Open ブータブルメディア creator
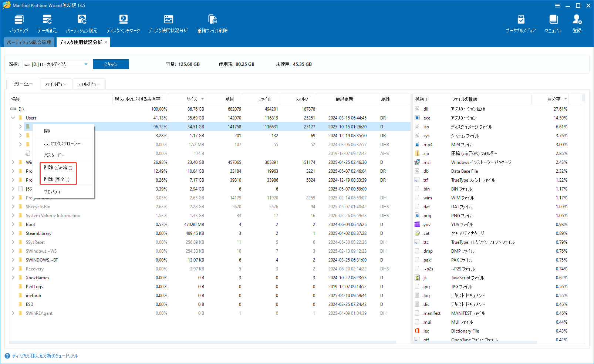This screenshot has height=364, width=594. click(x=522, y=22)
